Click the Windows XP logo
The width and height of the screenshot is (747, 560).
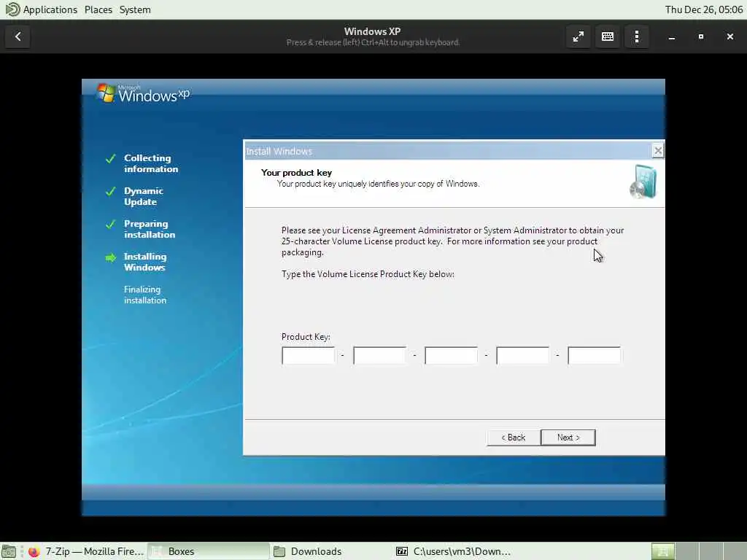point(144,93)
